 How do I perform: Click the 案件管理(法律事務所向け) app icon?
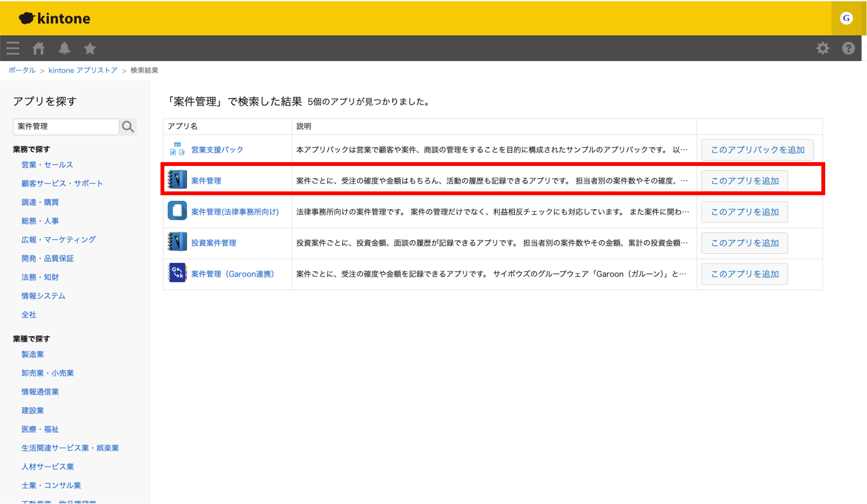(x=177, y=210)
